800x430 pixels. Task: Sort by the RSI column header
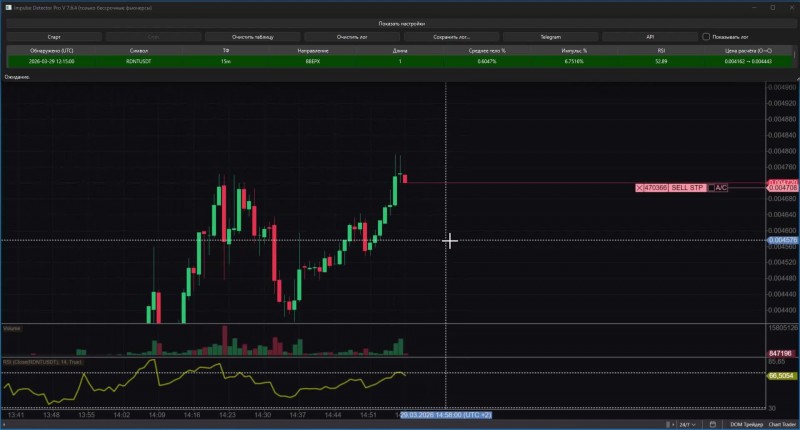661,50
